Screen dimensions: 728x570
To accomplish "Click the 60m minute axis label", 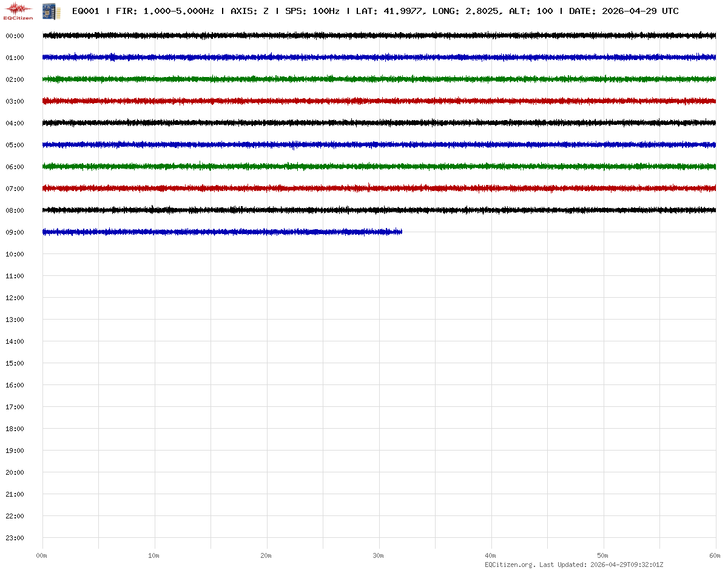I will point(715,555).
